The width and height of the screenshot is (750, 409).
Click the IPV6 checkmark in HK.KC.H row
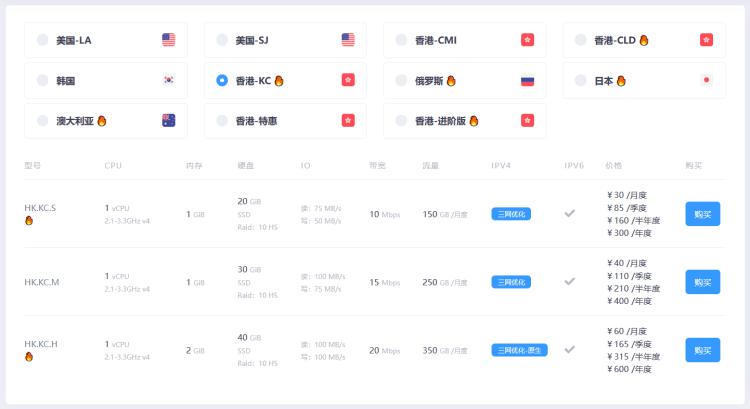click(x=570, y=350)
